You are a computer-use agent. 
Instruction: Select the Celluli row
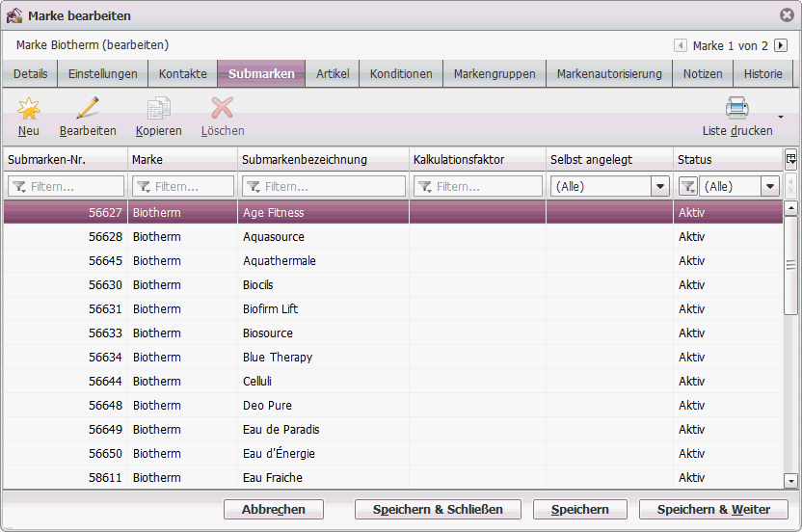point(393,381)
